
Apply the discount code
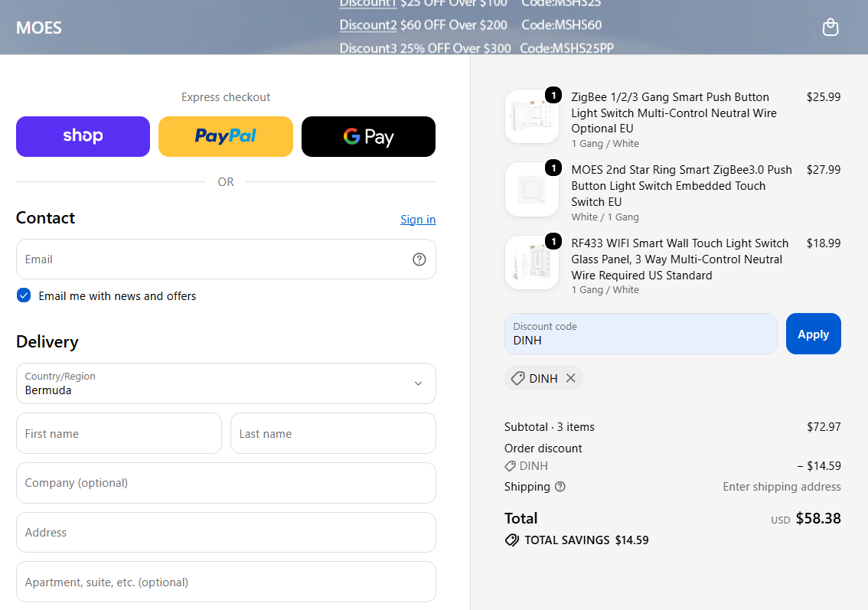813,334
